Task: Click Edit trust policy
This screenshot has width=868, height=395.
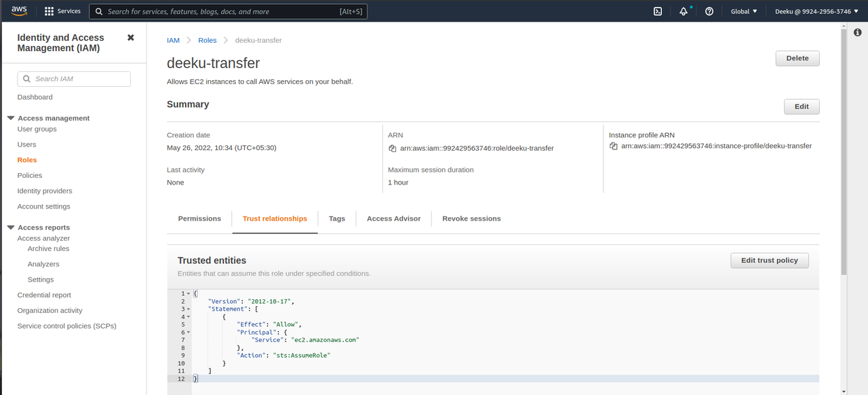Action: coord(769,261)
